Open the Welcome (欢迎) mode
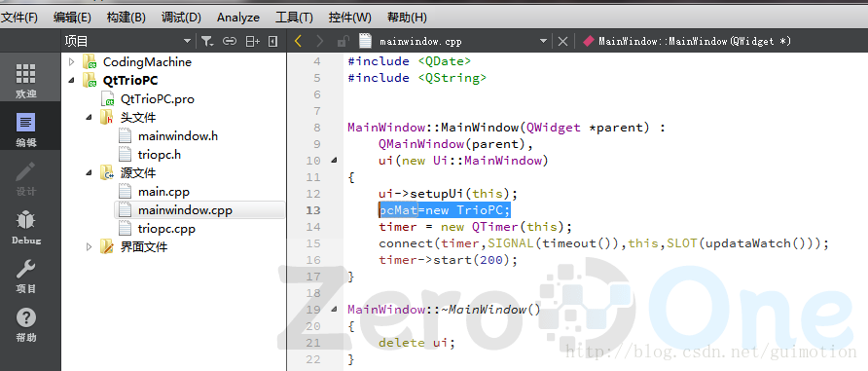The image size is (868, 371). [x=26, y=81]
